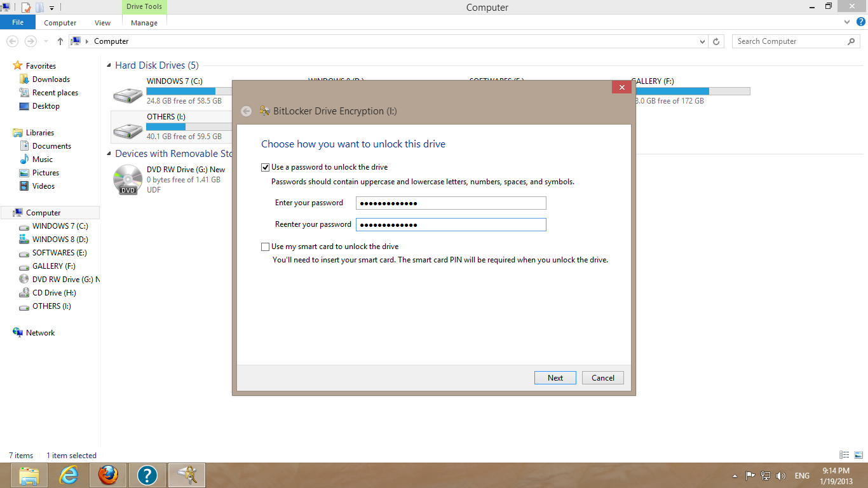This screenshot has height=488, width=868.
Task: Open Customize Quick Access Toolbar dropdown
Action: 51,8
